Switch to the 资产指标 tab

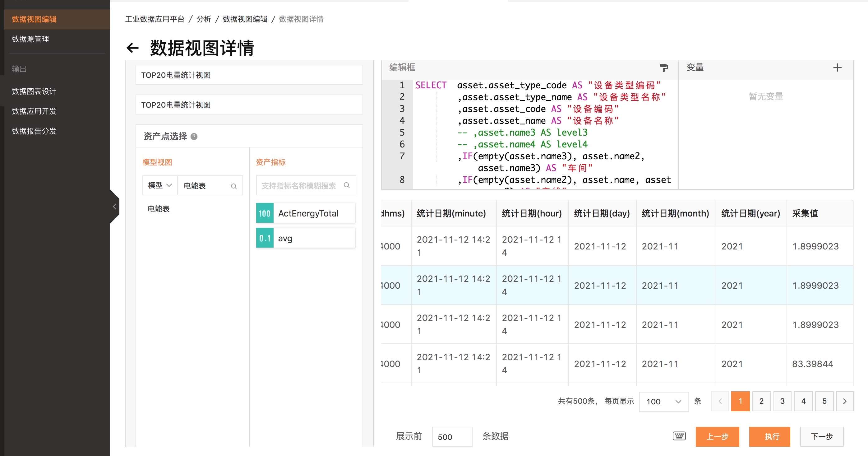(x=270, y=162)
